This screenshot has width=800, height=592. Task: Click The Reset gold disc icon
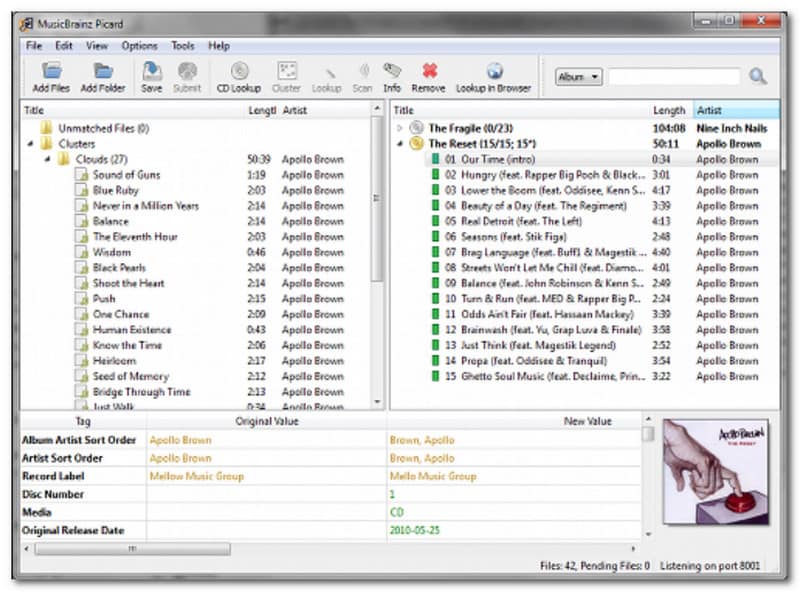(x=417, y=143)
